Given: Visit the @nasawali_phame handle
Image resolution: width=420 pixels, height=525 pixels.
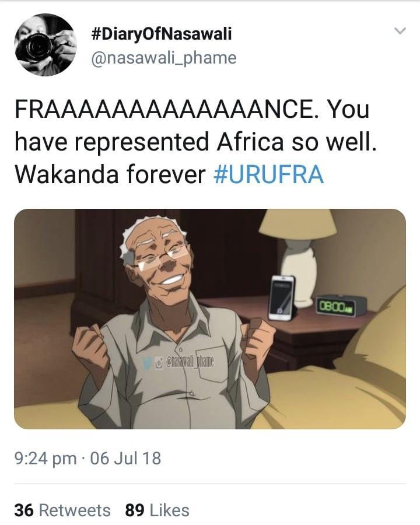Looking at the screenshot, I should click(164, 58).
